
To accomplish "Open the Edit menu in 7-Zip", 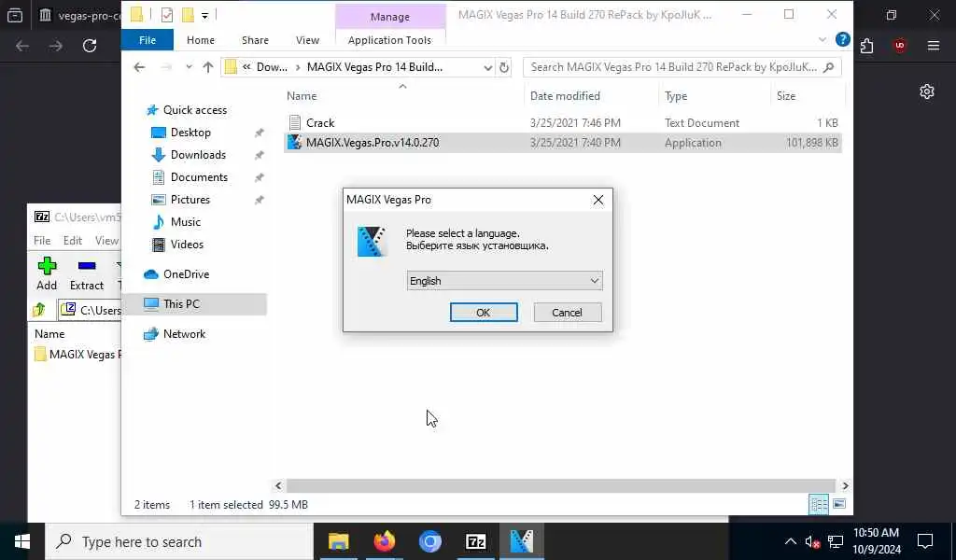I will (x=73, y=241).
